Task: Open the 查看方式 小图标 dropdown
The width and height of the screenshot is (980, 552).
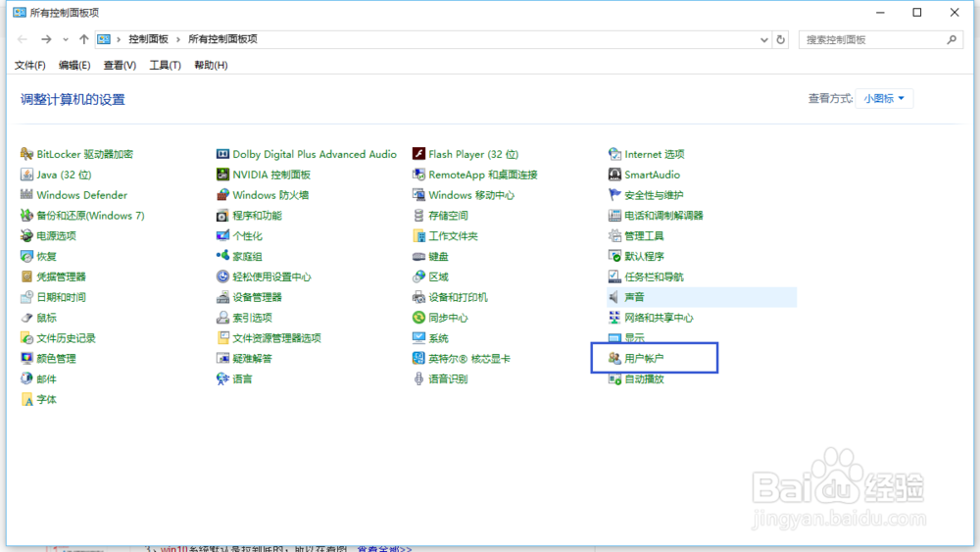Action: tap(884, 98)
